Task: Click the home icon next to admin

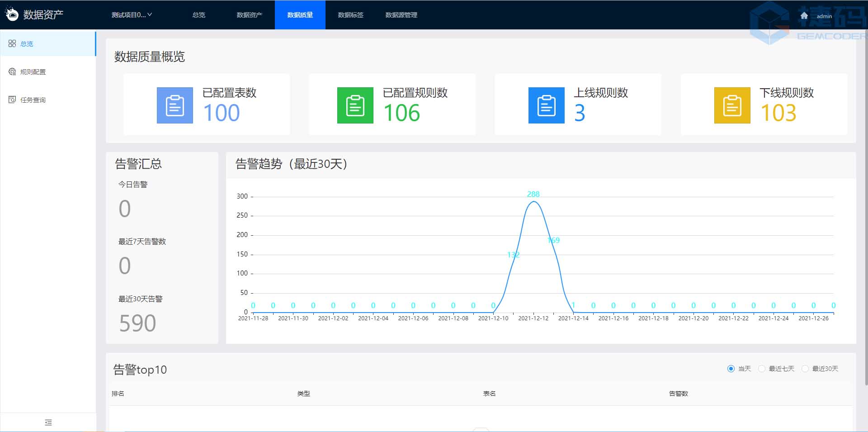Action: [804, 15]
